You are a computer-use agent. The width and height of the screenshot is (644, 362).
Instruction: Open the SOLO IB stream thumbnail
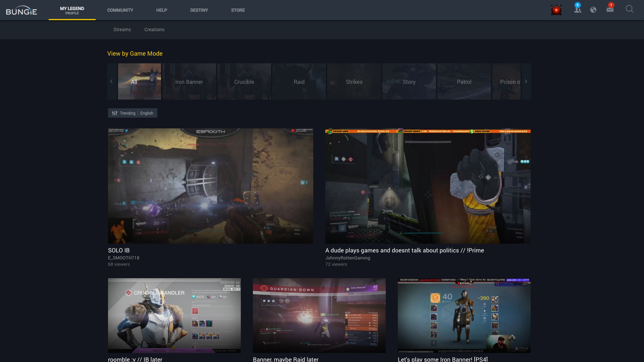coord(211,186)
